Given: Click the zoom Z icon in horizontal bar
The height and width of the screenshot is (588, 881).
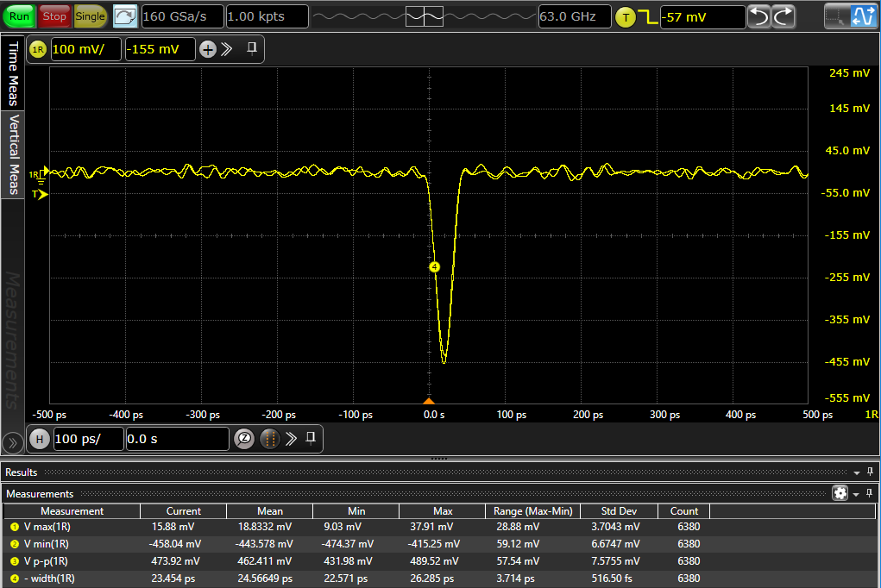Looking at the screenshot, I should coord(244,439).
